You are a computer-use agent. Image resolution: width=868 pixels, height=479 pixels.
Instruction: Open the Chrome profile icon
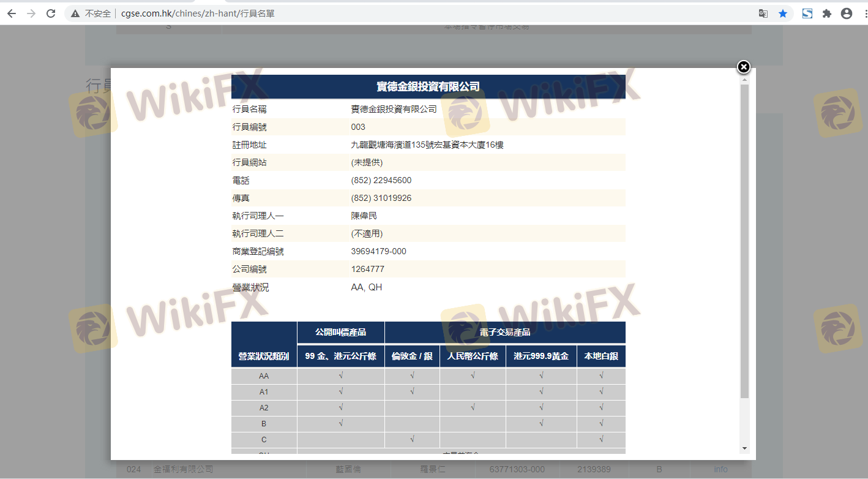[x=847, y=13]
